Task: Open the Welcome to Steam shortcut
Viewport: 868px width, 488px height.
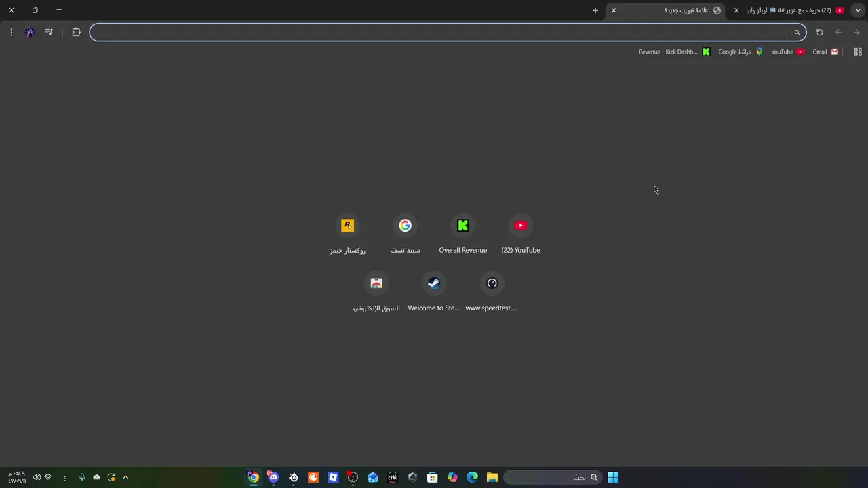Action: tap(434, 292)
